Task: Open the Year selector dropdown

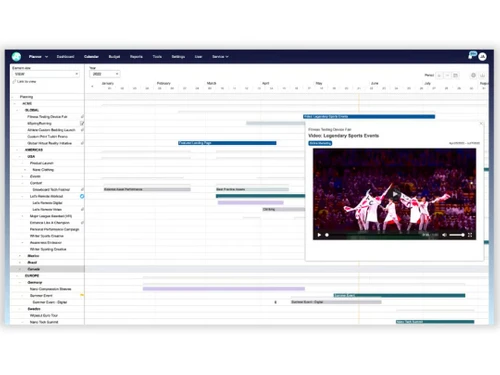Action: (x=105, y=74)
